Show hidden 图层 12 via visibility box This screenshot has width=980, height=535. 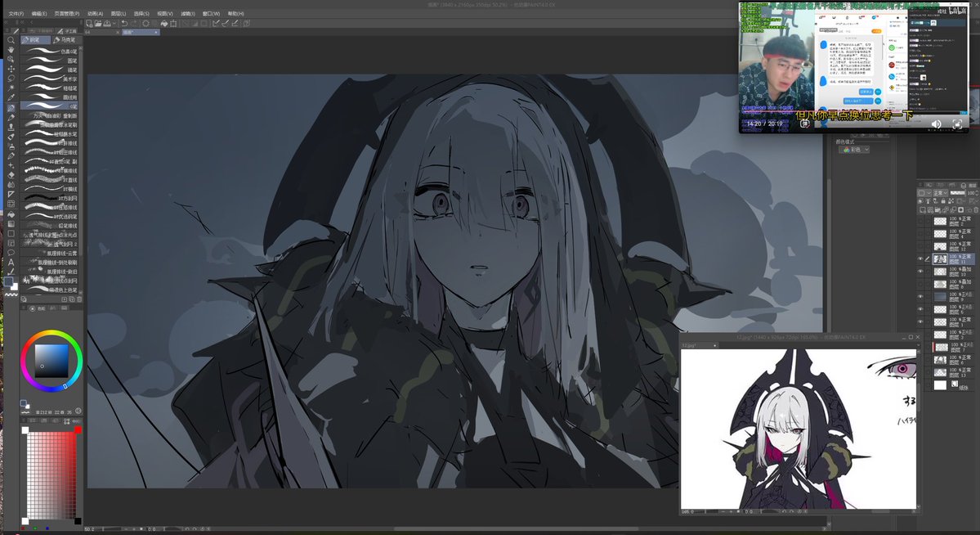click(x=920, y=246)
